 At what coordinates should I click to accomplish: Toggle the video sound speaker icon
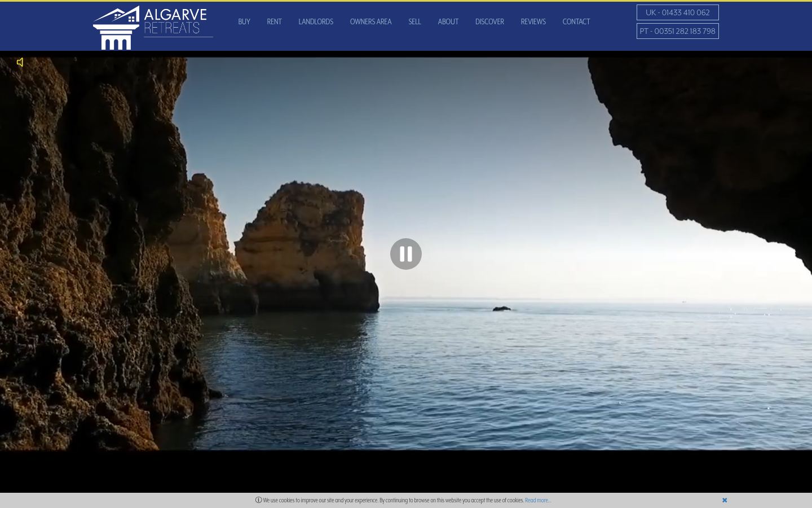click(x=20, y=62)
